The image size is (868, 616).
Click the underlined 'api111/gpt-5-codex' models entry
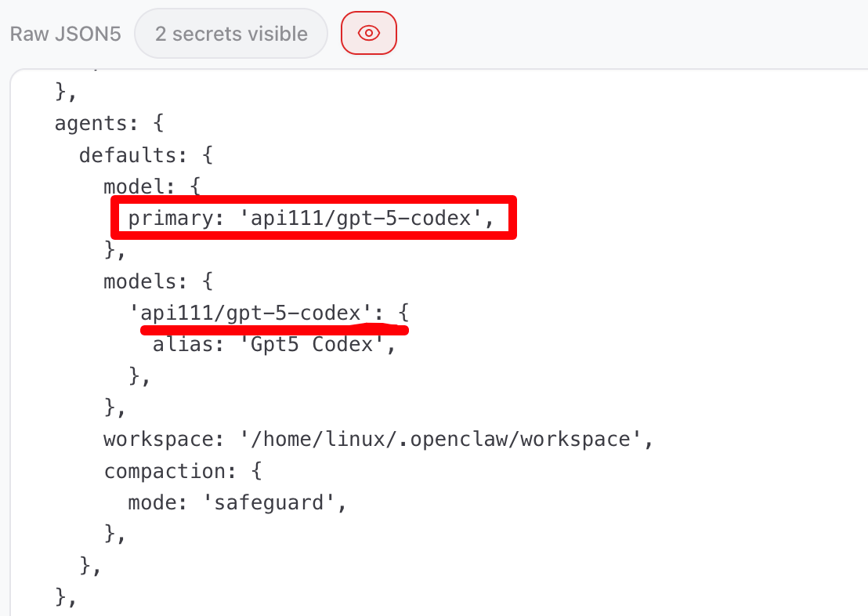251,313
